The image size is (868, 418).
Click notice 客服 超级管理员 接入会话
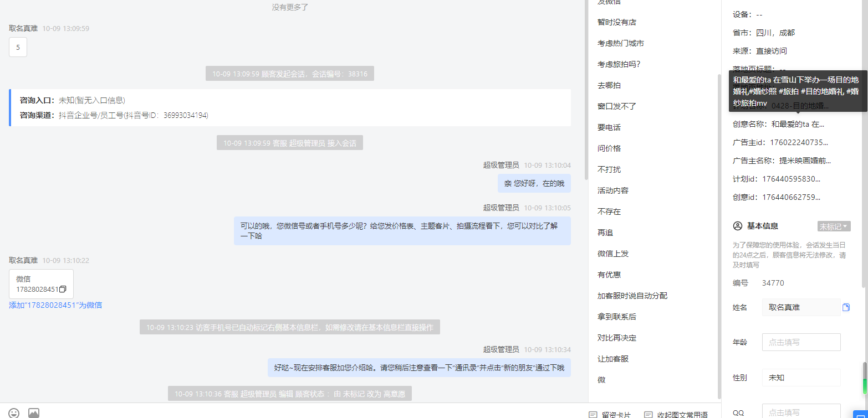(289, 143)
